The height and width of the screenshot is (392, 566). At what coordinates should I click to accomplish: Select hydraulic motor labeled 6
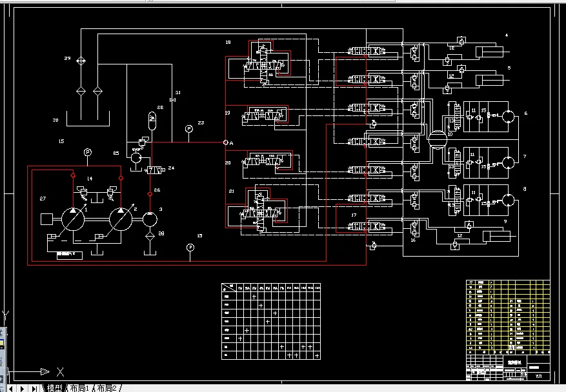[508, 117]
